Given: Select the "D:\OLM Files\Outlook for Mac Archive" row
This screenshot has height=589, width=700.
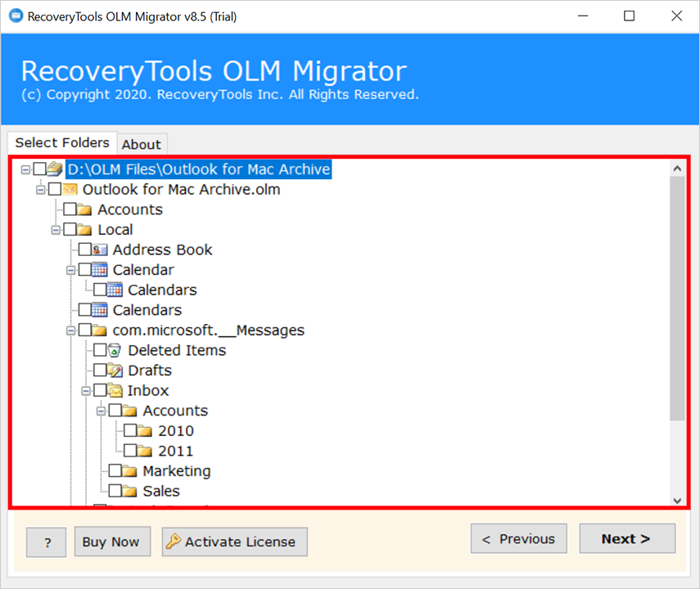Looking at the screenshot, I should coord(199,169).
